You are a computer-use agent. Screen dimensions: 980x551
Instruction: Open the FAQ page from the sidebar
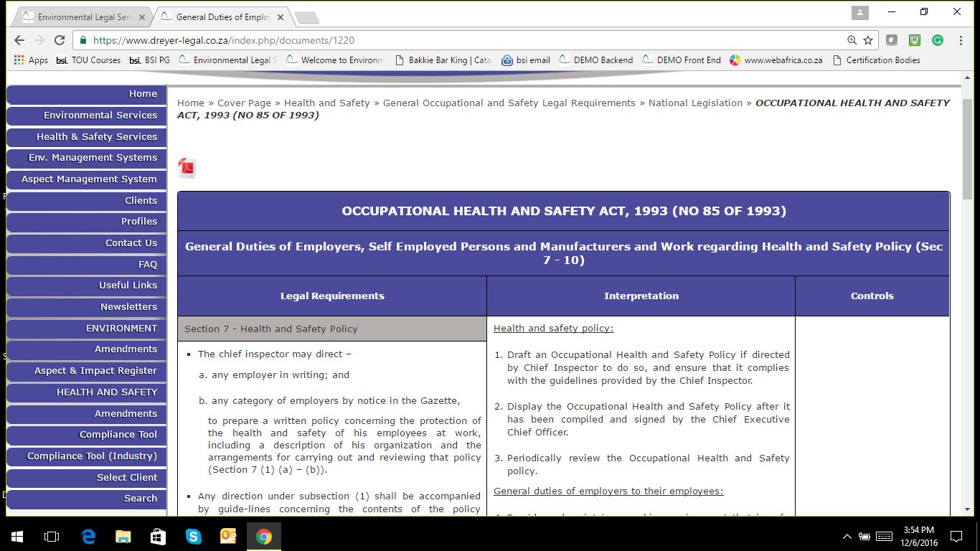click(x=85, y=264)
